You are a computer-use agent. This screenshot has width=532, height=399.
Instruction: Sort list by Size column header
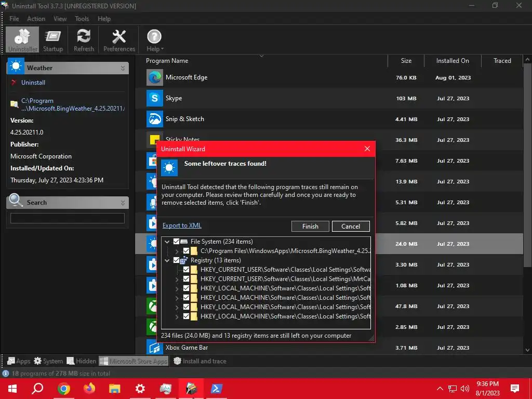click(x=406, y=61)
